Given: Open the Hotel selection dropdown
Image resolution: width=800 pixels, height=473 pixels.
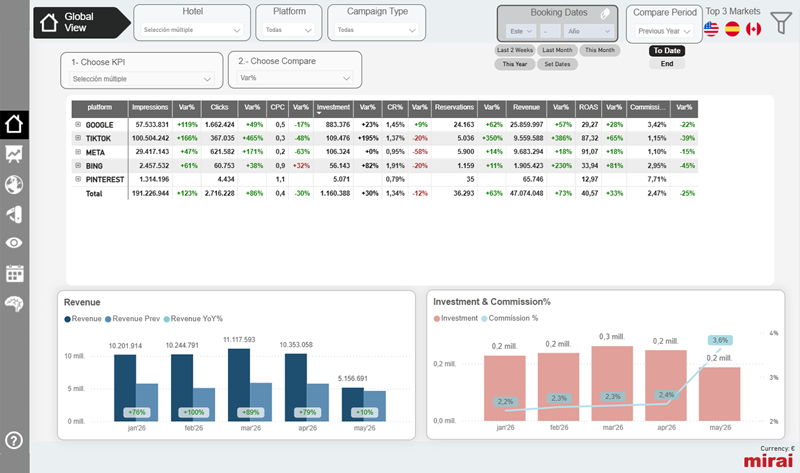Looking at the screenshot, I should (192, 30).
